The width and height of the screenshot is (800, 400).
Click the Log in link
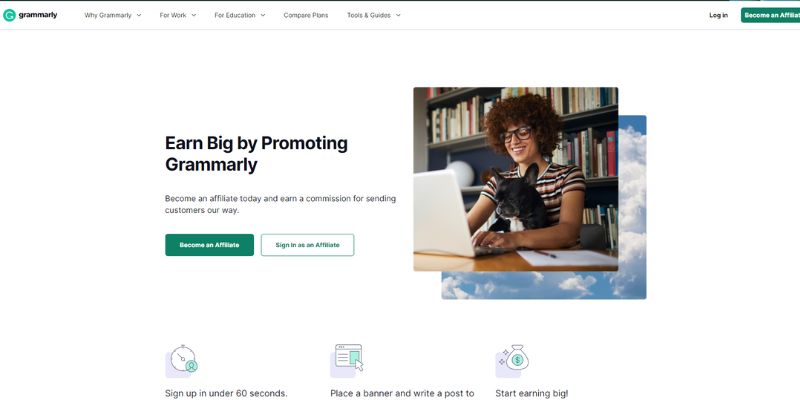(x=718, y=15)
